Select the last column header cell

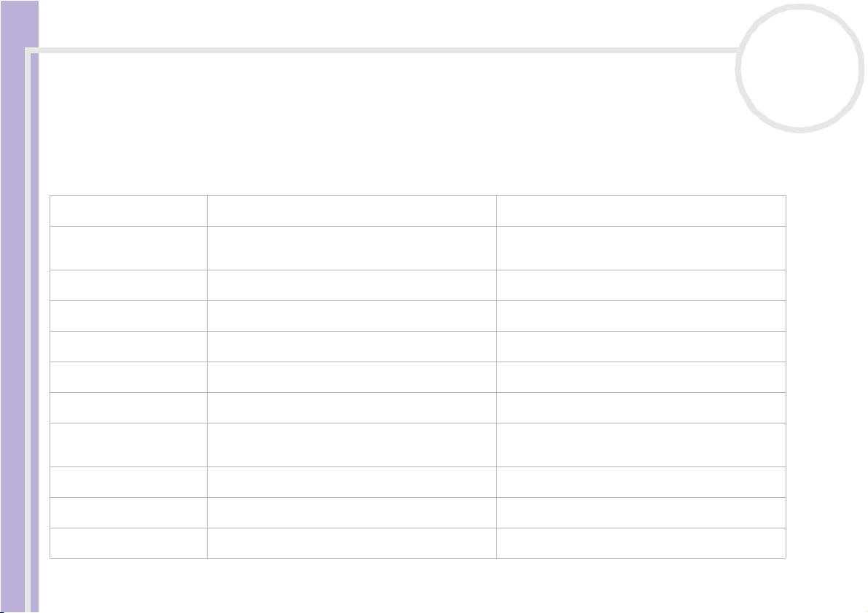click(x=641, y=211)
